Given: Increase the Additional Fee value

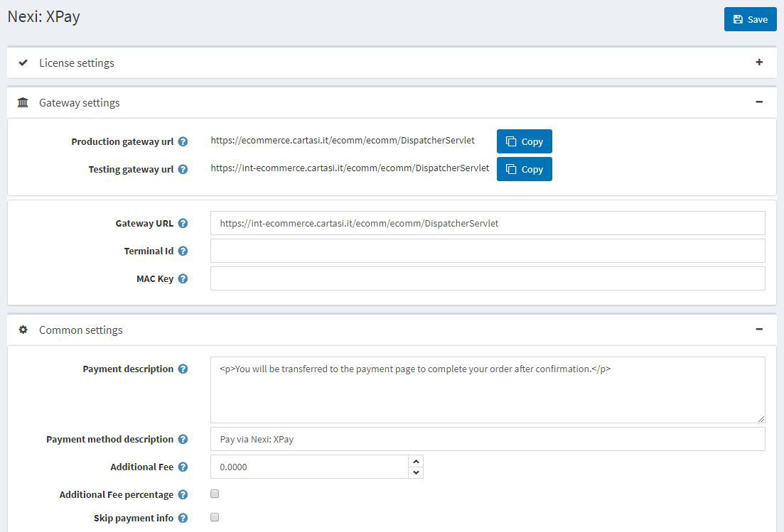Looking at the screenshot, I should tap(416, 461).
